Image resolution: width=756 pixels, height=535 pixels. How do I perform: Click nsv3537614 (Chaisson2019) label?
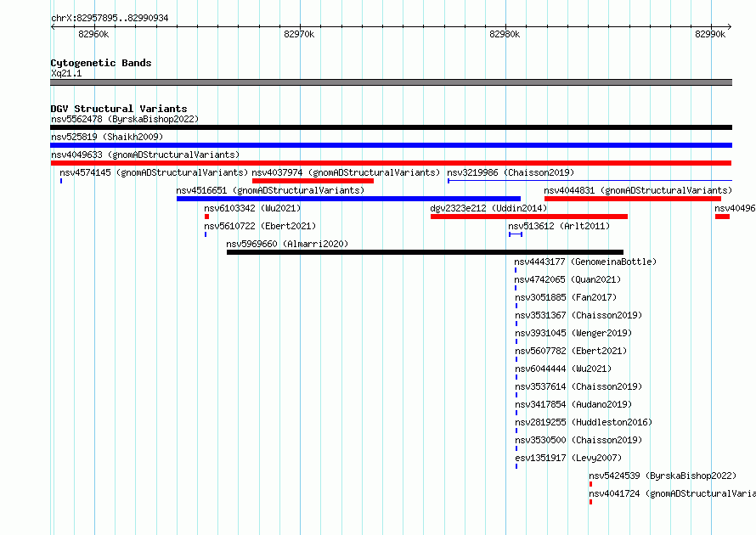point(578,386)
